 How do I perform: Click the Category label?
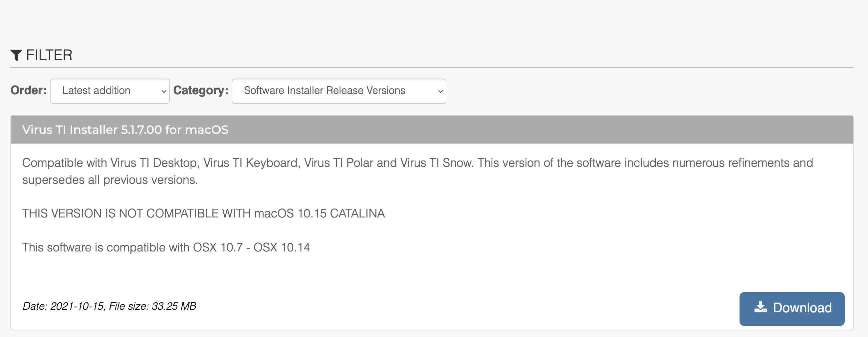tap(200, 90)
